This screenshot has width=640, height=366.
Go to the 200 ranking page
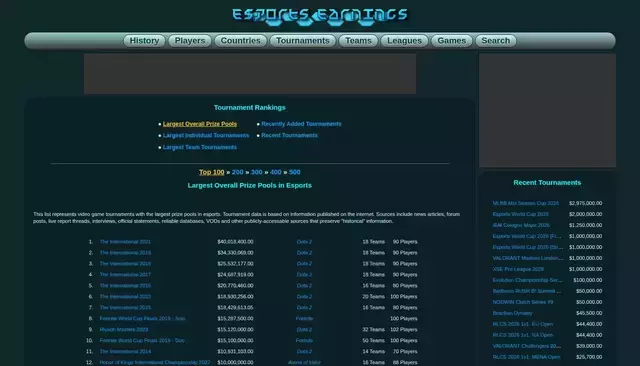(x=238, y=172)
